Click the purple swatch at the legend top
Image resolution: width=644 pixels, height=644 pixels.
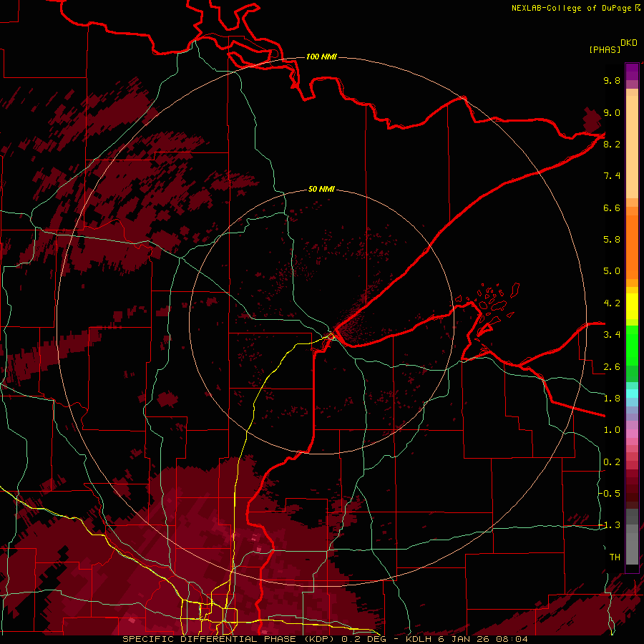[x=632, y=72]
